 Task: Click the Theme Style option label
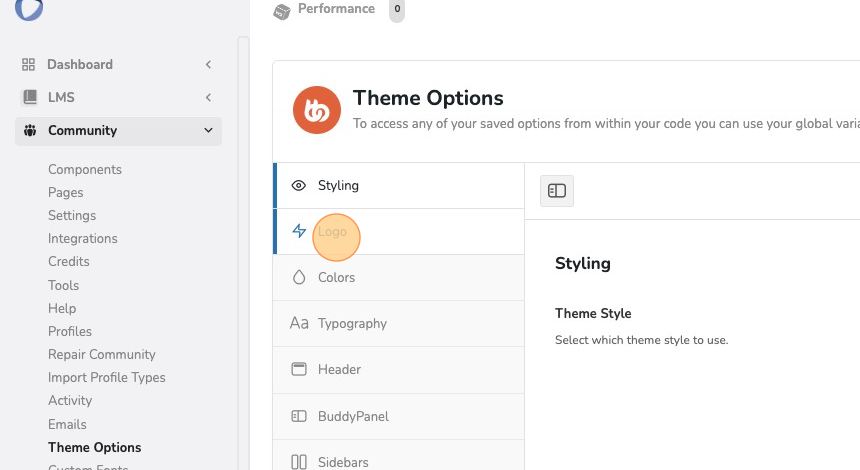click(x=593, y=314)
